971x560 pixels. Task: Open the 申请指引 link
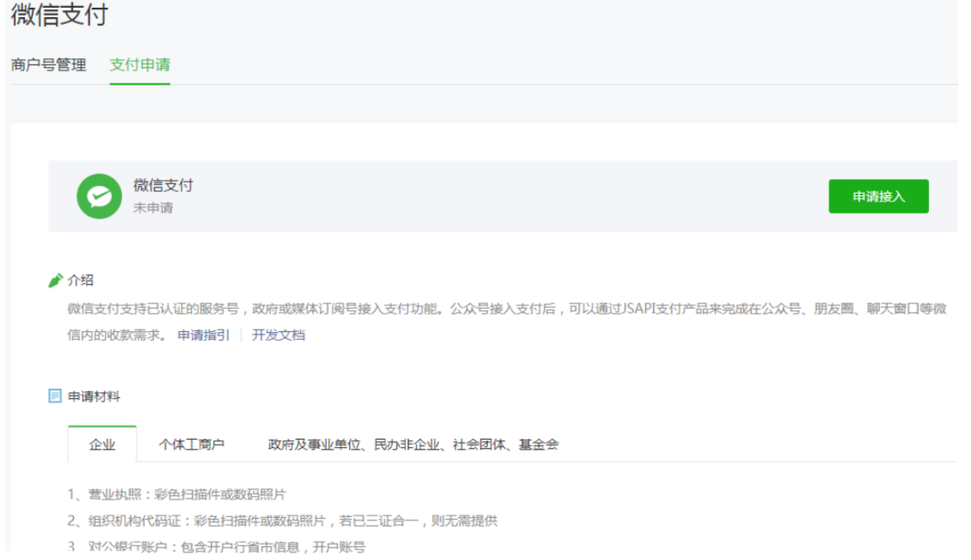click(x=203, y=335)
